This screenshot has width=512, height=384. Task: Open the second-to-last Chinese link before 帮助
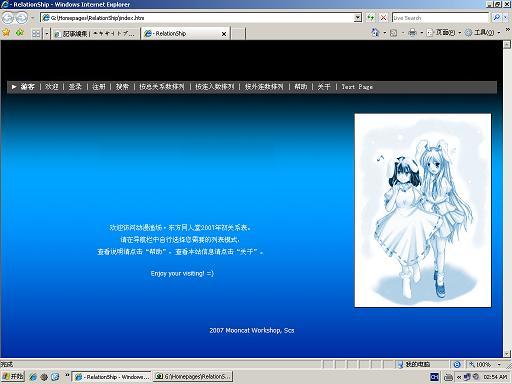(x=215, y=87)
